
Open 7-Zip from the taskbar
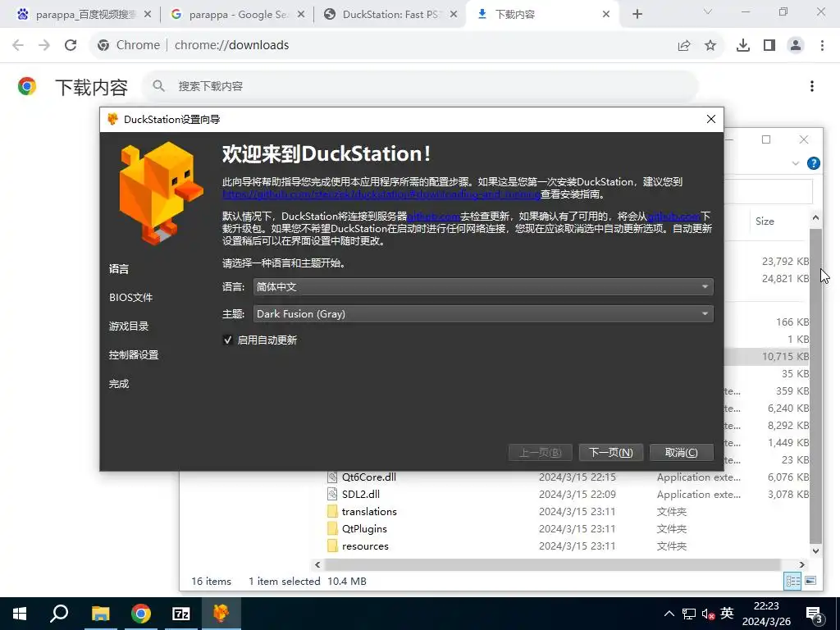point(180,614)
